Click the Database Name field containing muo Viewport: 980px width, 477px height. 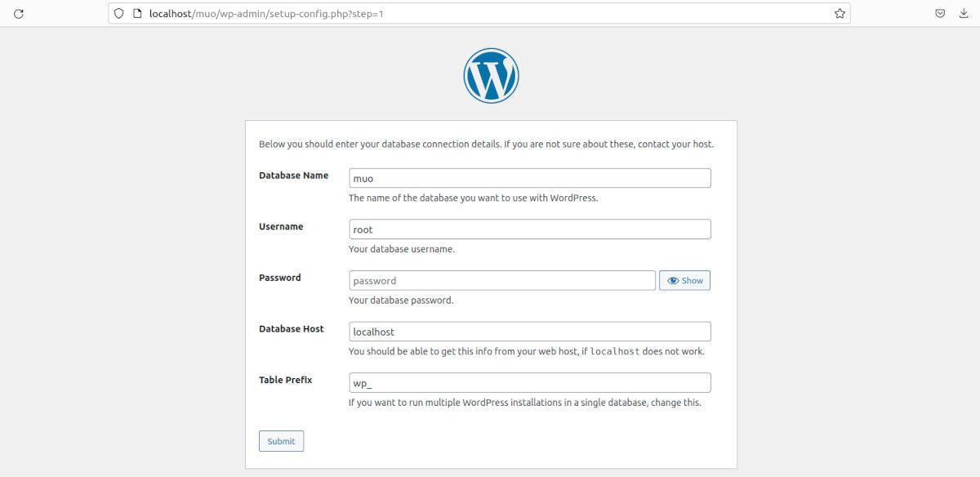(529, 178)
